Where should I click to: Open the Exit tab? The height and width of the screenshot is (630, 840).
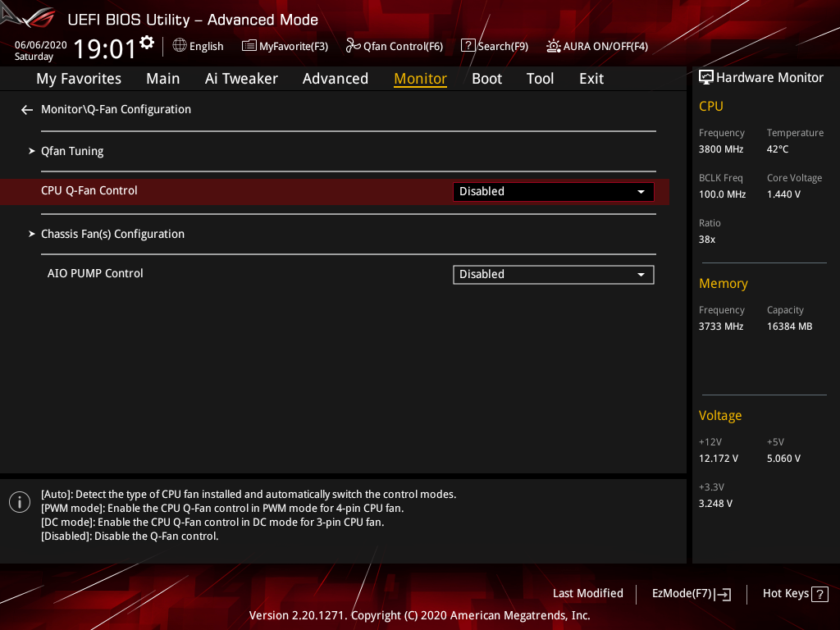(591, 79)
